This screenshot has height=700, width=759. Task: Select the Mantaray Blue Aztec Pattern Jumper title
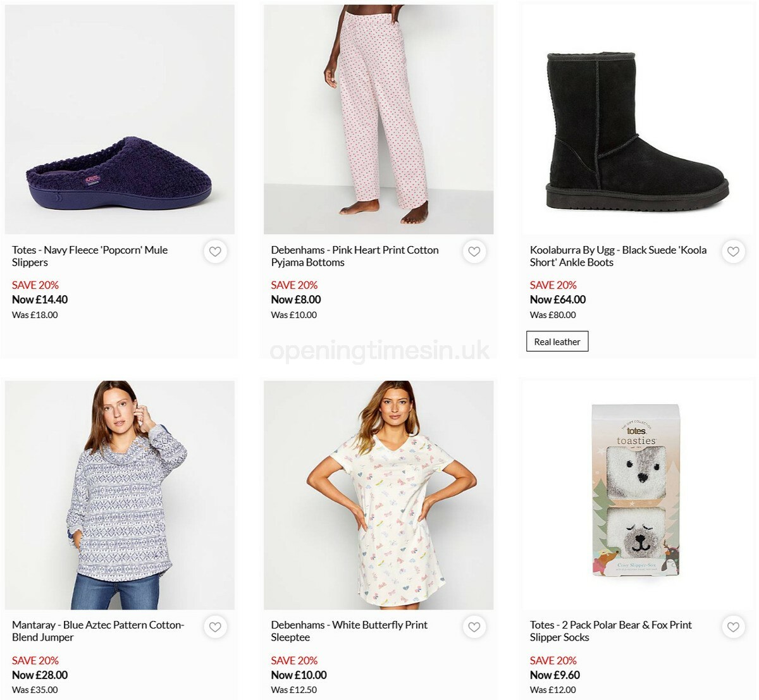click(97, 630)
